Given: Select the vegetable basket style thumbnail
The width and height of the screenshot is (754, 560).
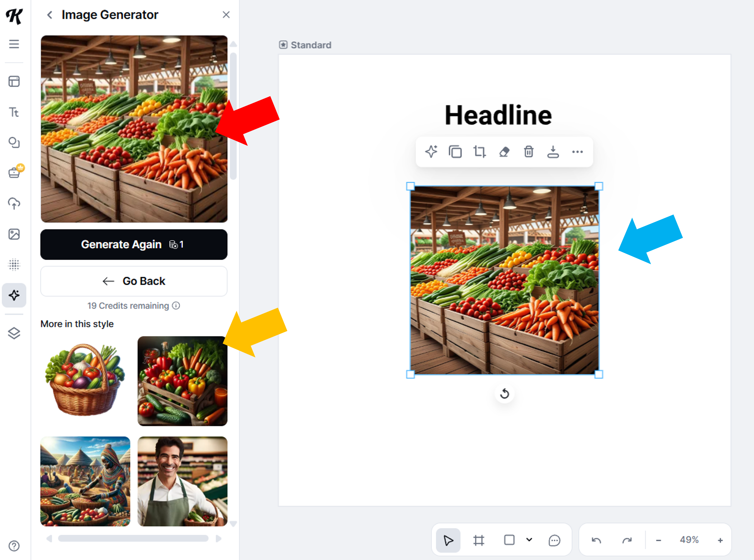Looking at the screenshot, I should click(85, 381).
